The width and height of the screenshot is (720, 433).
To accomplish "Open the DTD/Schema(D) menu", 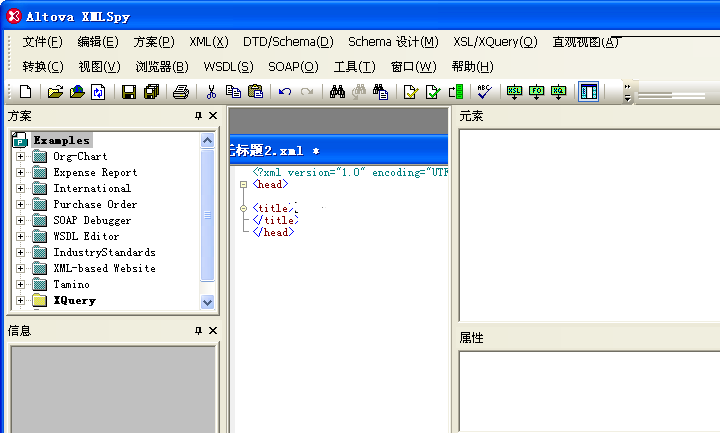I will [x=288, y=42].
